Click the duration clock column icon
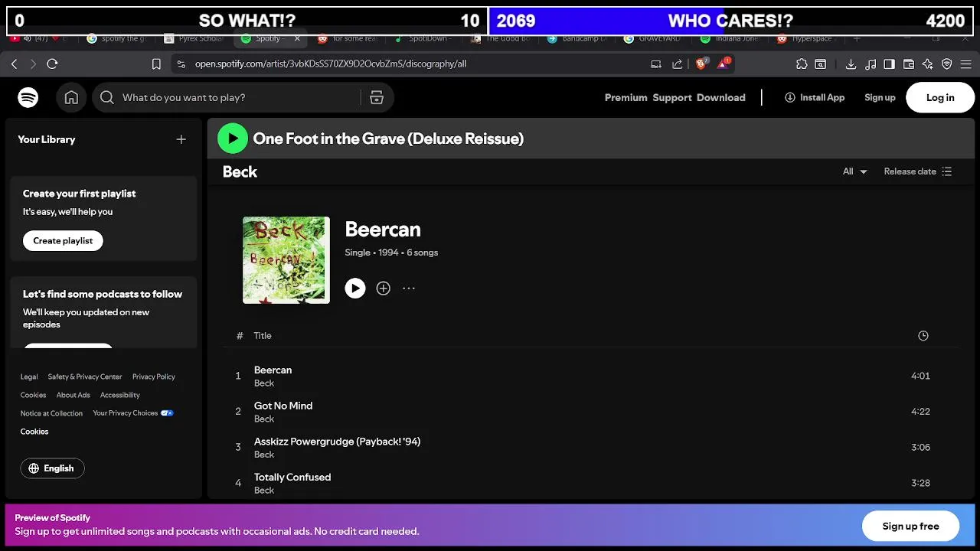 923,336
